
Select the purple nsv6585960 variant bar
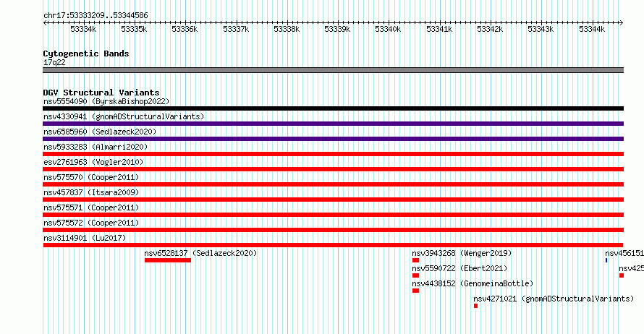(x=333, y=139)
